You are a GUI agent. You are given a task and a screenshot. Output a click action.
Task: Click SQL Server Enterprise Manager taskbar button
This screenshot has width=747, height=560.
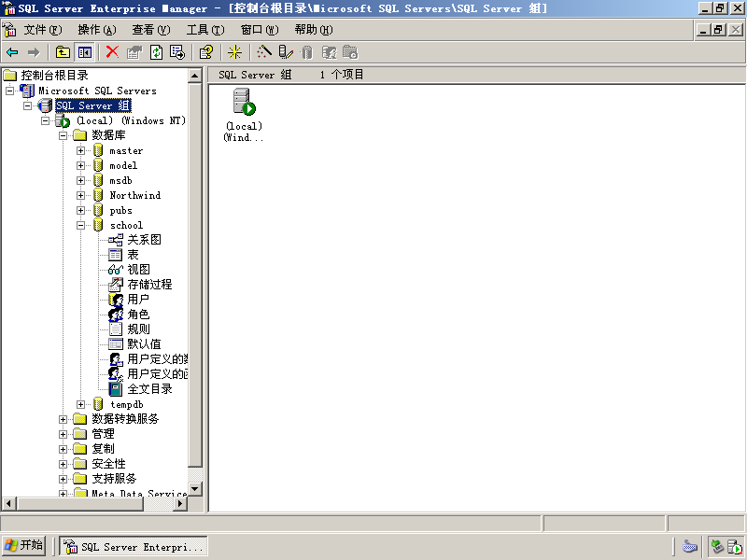coord(134,546)
